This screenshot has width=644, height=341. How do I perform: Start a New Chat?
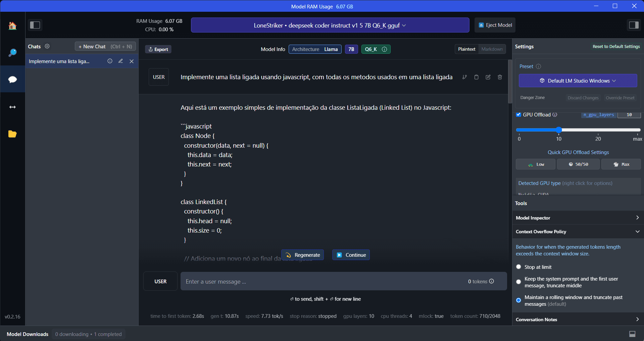tap(105, 46)
